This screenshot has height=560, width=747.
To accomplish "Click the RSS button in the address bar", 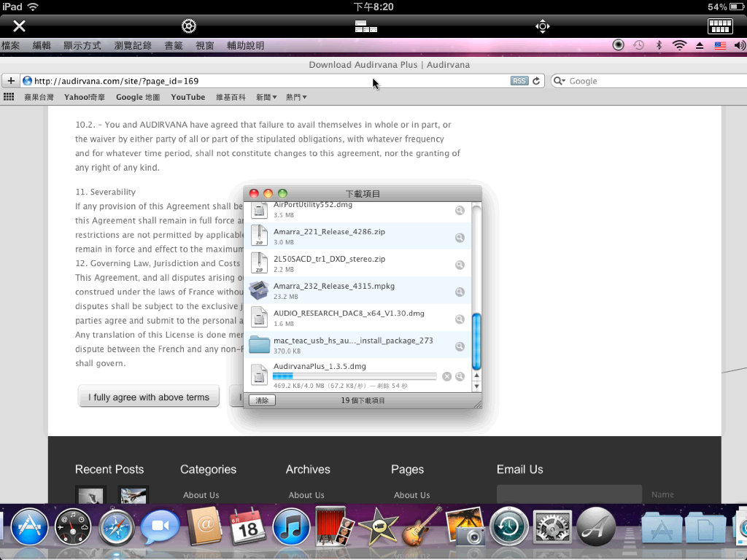I will coord(519,81).
